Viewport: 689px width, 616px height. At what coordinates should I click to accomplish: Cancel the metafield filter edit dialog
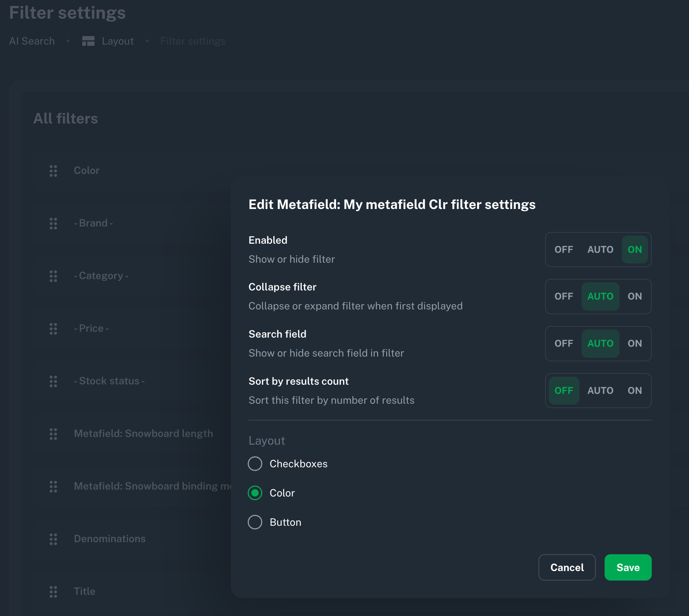[567, 567]
